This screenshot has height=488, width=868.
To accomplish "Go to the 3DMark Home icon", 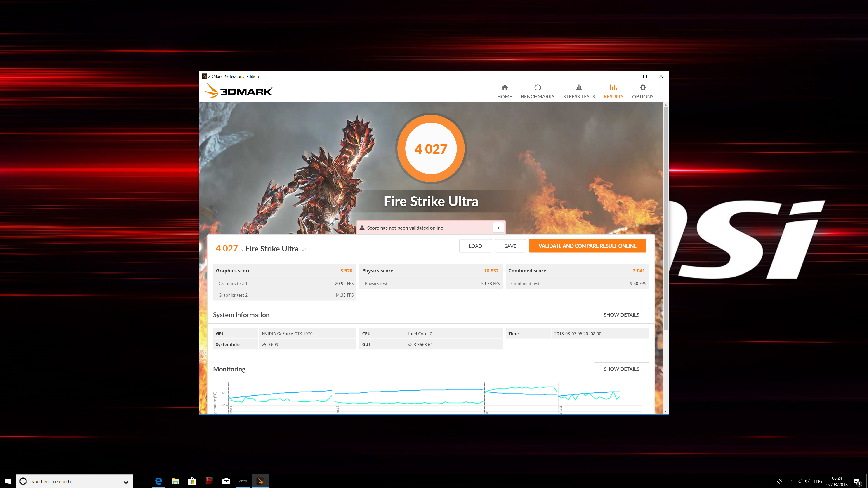I will click(505, 88).
